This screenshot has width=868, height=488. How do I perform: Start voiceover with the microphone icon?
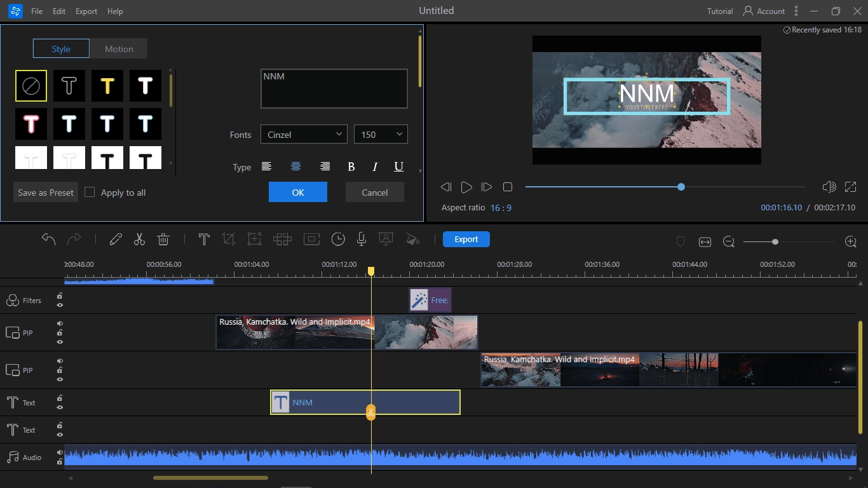(x=362, y=239)
